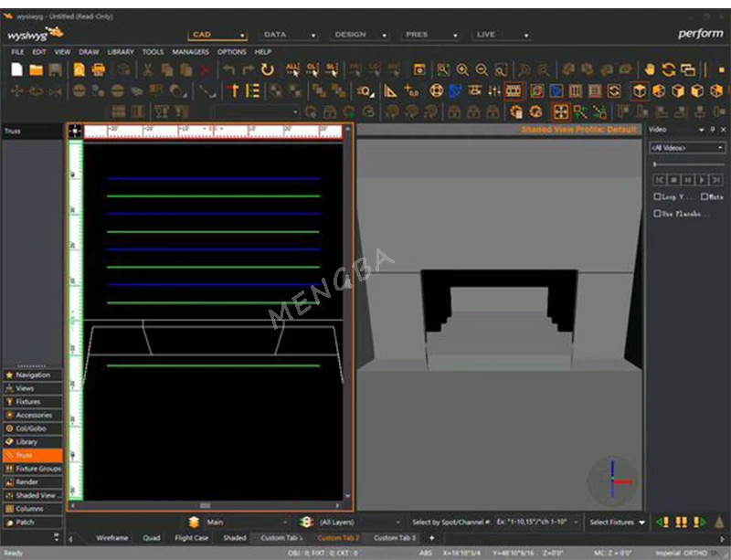The image size is (731, 560).
Task: Click the red-outlined filmstrip icon
Action: [x=514, y=91]
